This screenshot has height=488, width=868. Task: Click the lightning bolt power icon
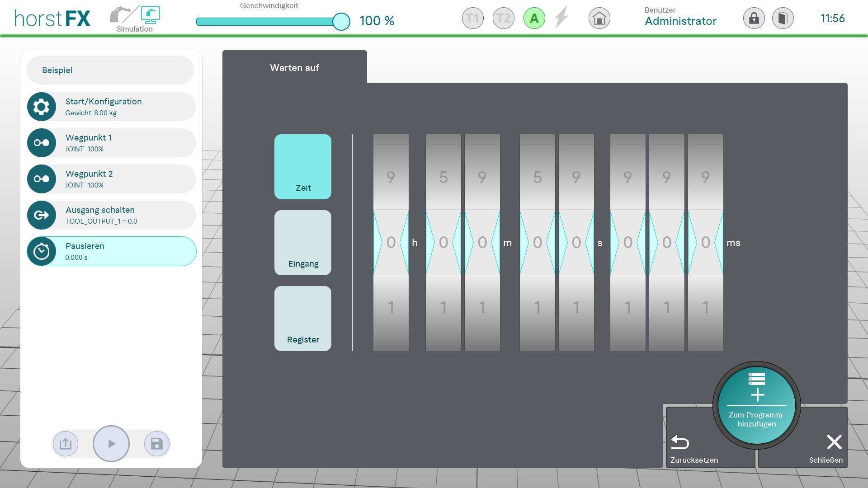click(x=561, y=18)
